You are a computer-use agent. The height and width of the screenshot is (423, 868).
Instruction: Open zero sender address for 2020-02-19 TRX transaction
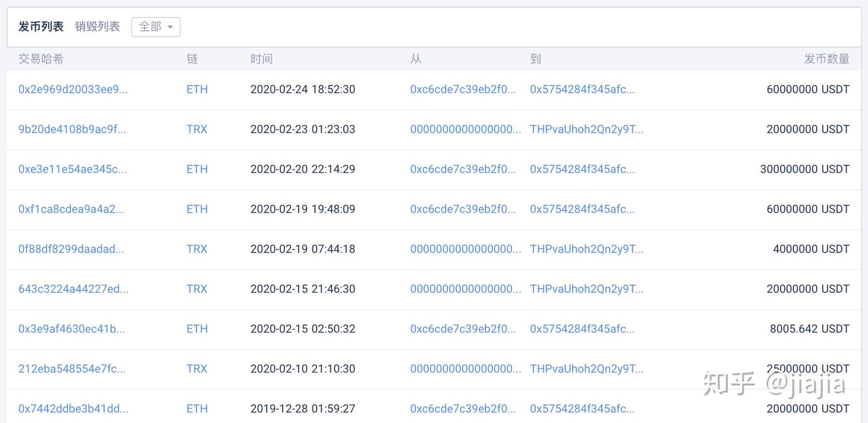(x=465, y=249)
